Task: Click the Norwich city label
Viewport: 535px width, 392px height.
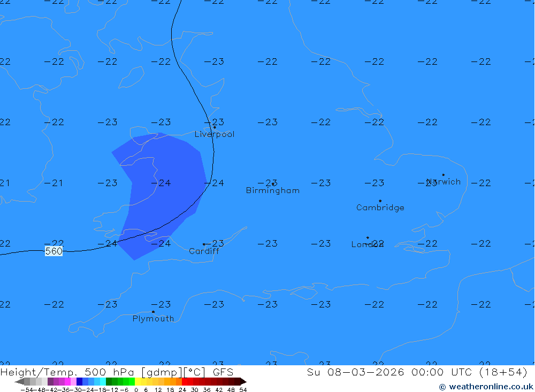Action: point(444,181)
